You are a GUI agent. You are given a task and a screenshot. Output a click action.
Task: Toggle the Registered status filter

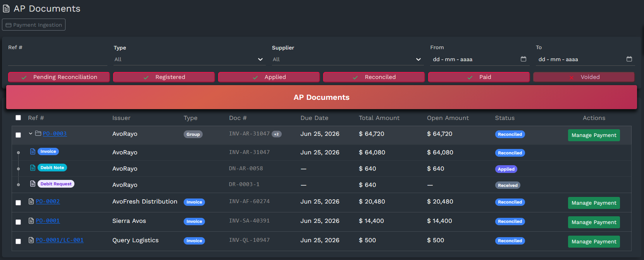pos(164,77)
